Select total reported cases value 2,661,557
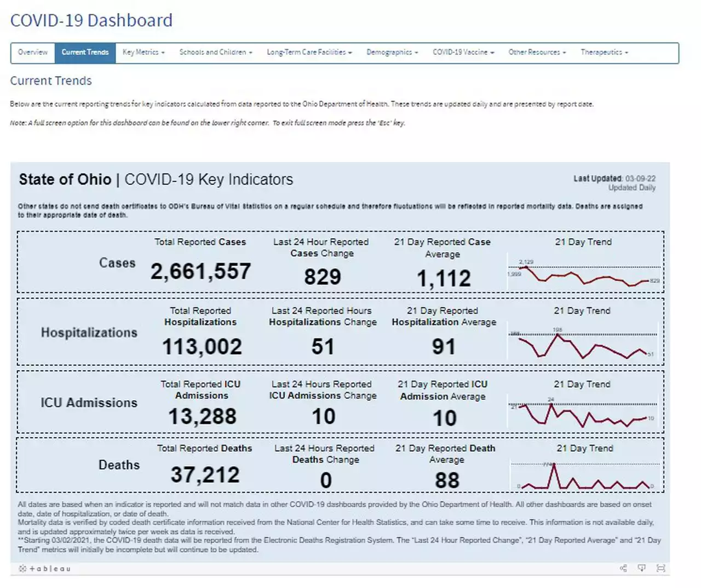Screen dimensions: 701x588 pyautogui.click(x=200, y=271)
